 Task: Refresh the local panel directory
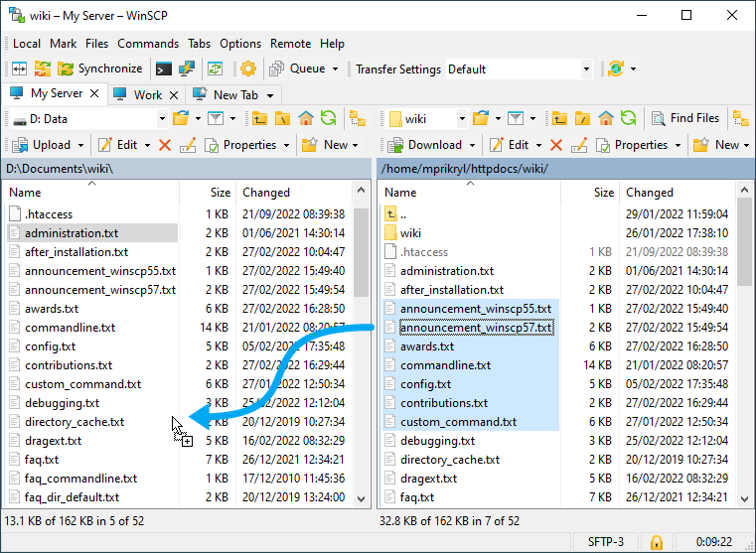328,118
